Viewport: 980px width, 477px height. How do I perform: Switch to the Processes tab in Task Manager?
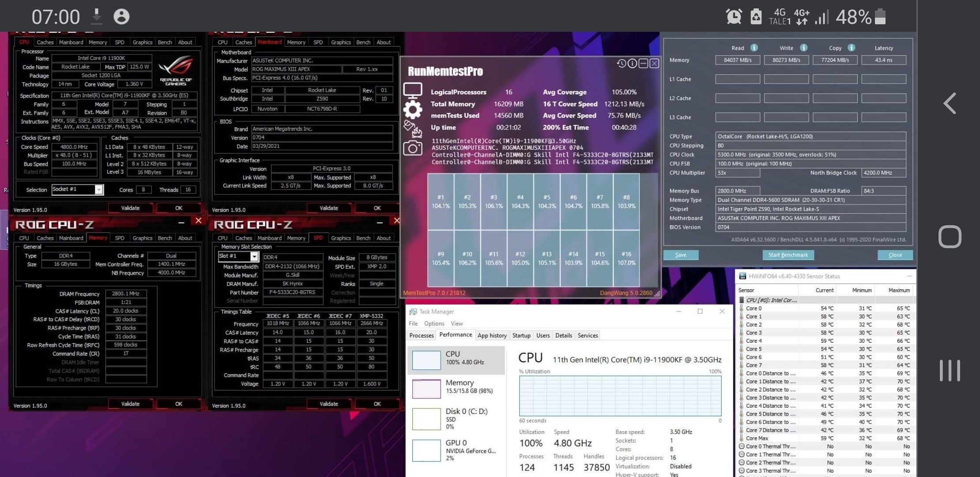(421, 335)
